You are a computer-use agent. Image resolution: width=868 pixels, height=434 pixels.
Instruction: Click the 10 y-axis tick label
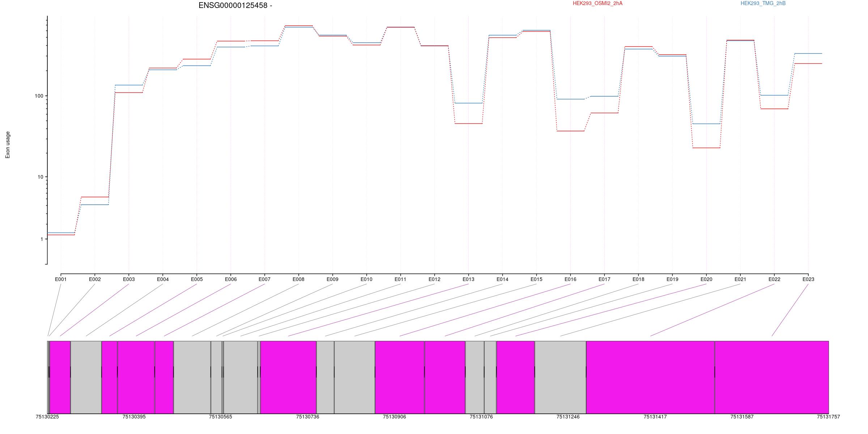[x=40, y=177]
